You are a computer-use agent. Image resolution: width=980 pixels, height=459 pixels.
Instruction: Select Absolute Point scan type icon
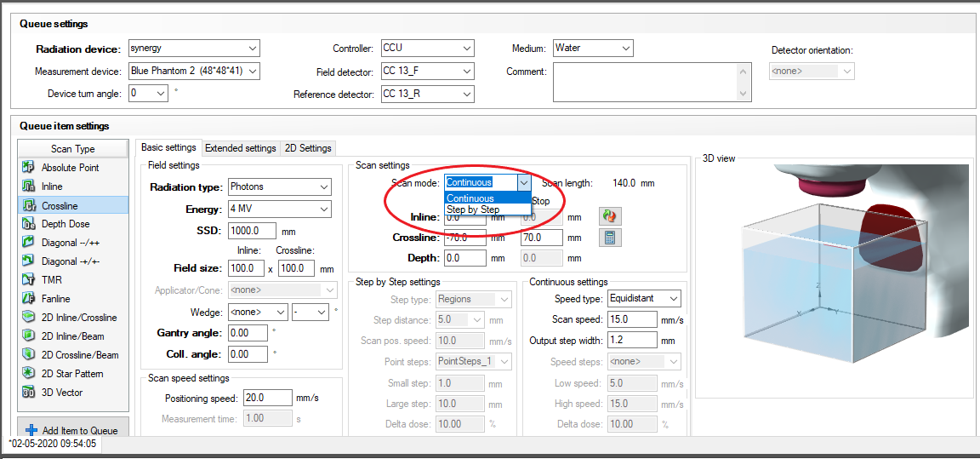[28, 168]
